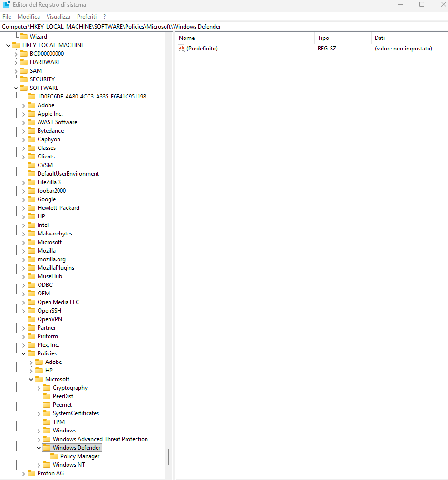
Task: Click the (Predefinito) string value icon
Action: point(182,48)
